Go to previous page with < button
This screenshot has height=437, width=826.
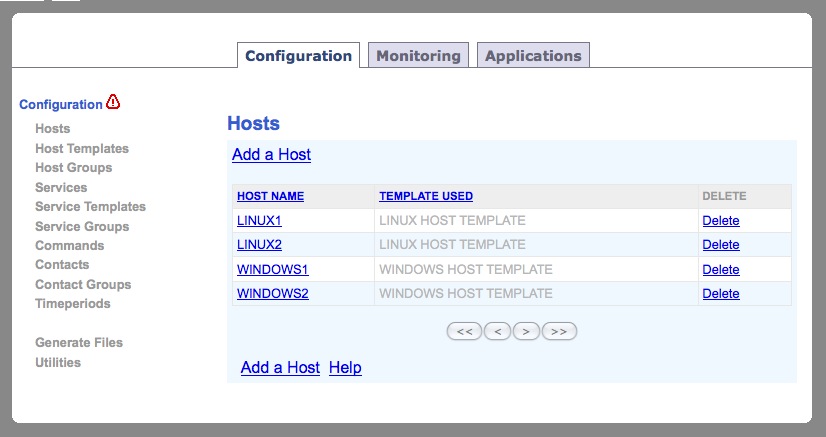tap(497, 331)
